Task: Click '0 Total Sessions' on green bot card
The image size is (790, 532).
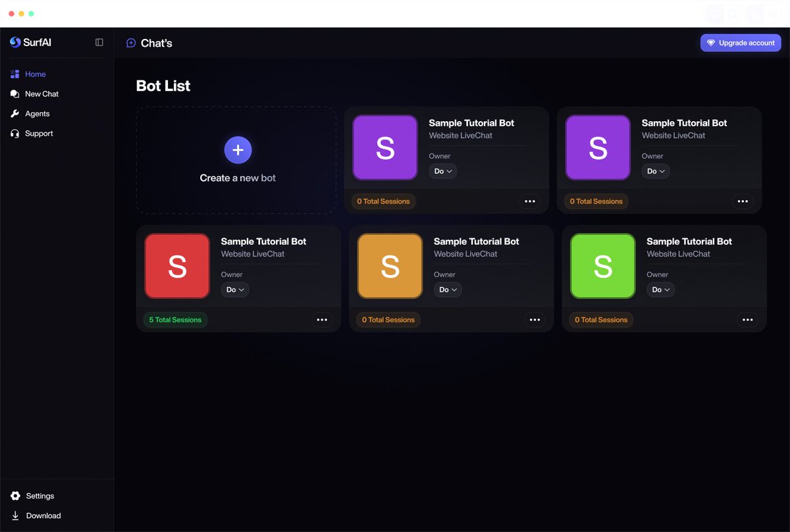Action: [x=601, y=320]
